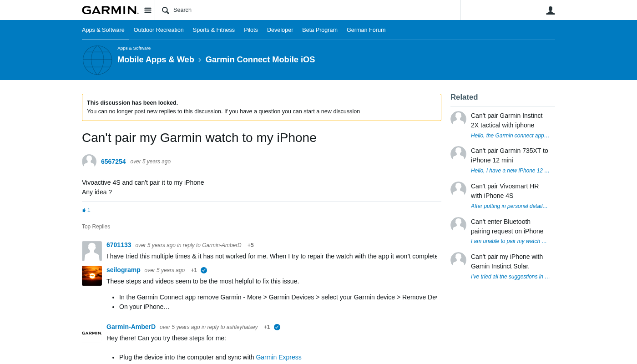Open related thread about Vivosmart HR
This screenshot has height=364, width=637.
point(505,191)
